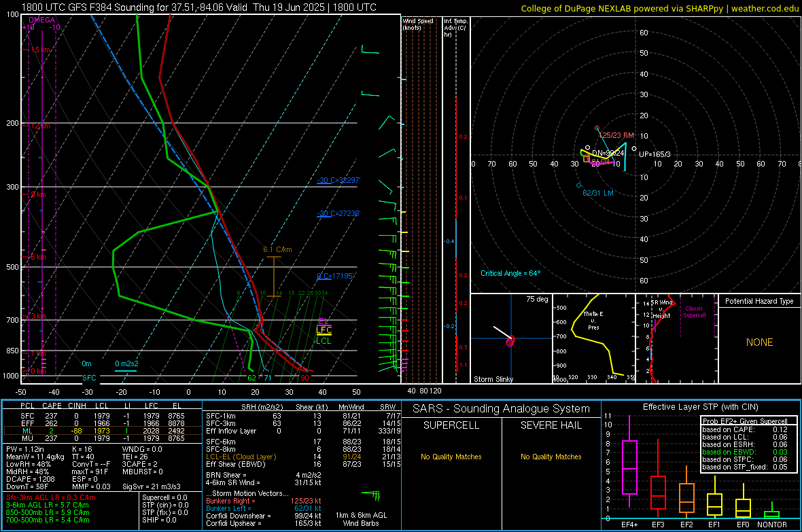Click the Supercell = 0.0 composite value
Image resolution: width=802 pixels, height=532 pixels.
(x=164, y=497)
